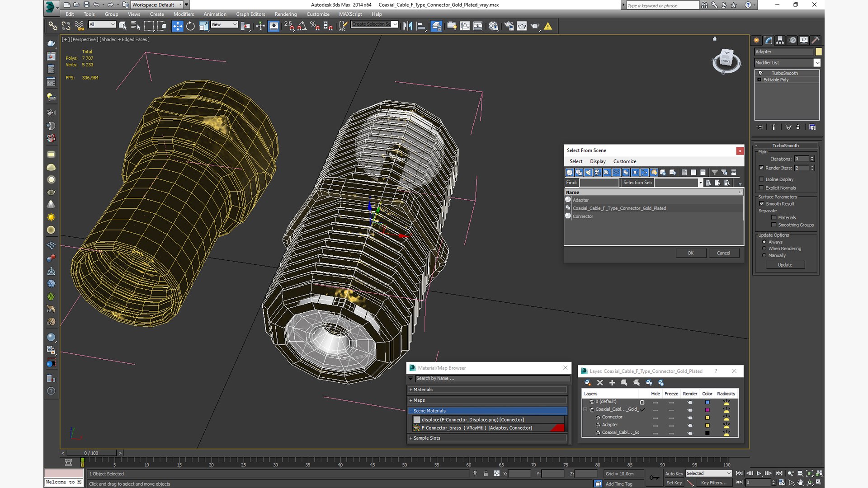Click the Select by Name toolbar icon
The width and height of the screenshot is (868, 488).
tap(136, 26)
